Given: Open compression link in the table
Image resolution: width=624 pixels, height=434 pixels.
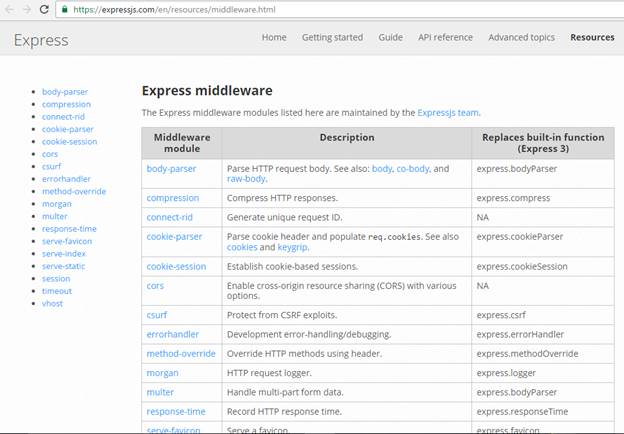Looking at the screenshot, I should coord(173,198).
